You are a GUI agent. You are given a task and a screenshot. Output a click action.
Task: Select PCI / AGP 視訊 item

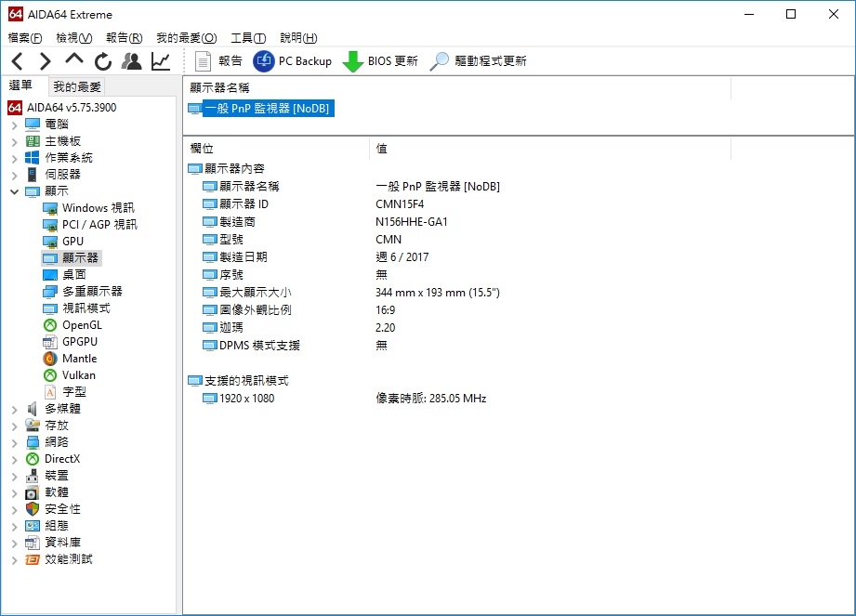[x=90, y=225]
